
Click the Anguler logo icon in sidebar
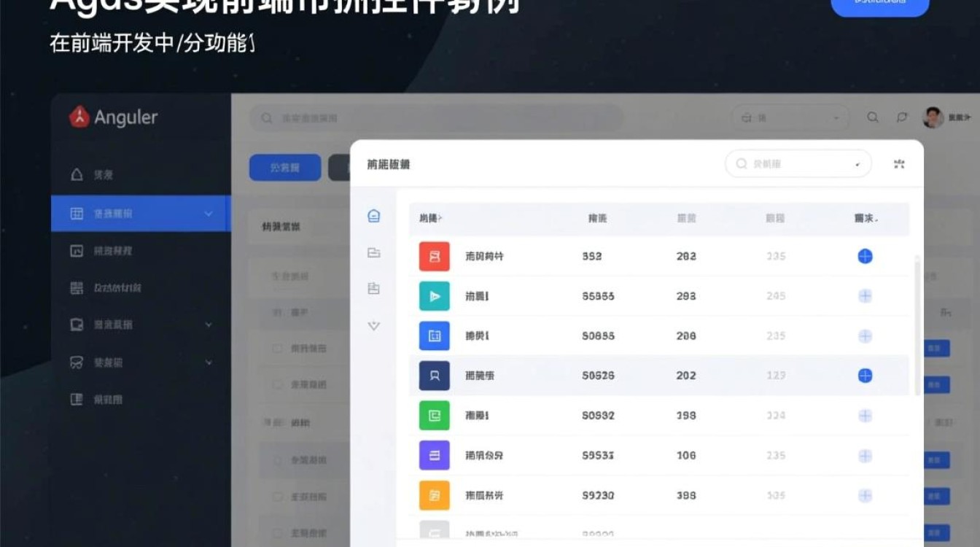[x=79, y=117]
